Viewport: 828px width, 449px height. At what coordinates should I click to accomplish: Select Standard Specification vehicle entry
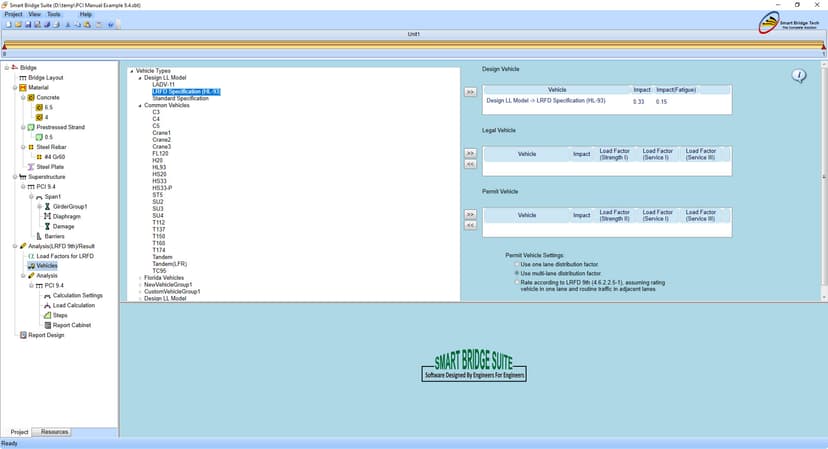pyautogui.click(x=180, y=98)
